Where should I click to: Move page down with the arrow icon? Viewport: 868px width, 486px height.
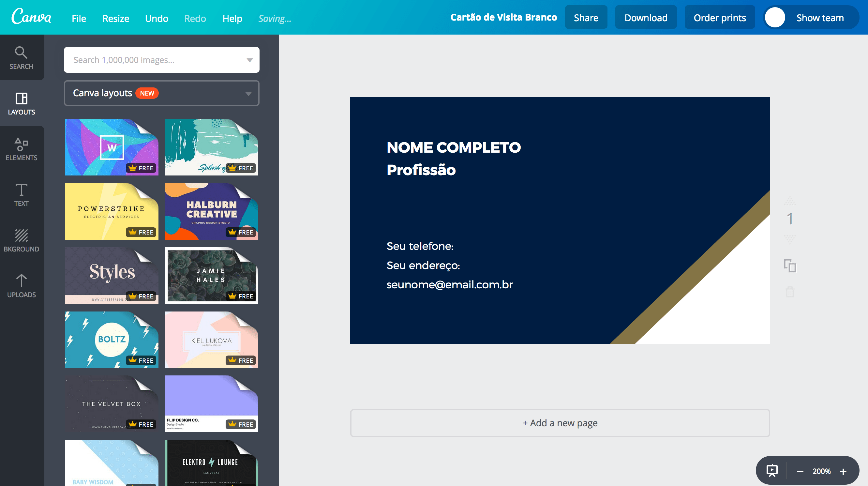pos(790,239)
